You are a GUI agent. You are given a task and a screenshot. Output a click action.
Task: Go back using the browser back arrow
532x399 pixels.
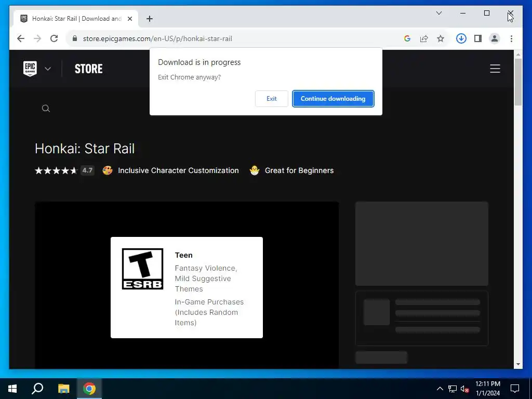point(21,38)
